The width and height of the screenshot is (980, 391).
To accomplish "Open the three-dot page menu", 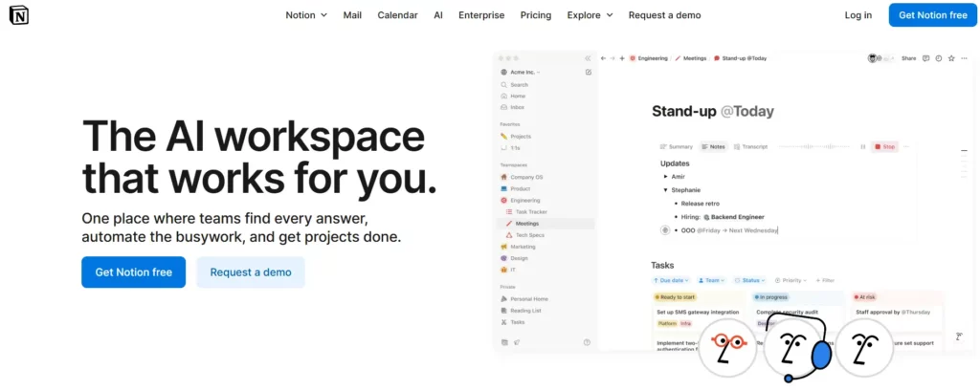I will click(x=964, y=58).
